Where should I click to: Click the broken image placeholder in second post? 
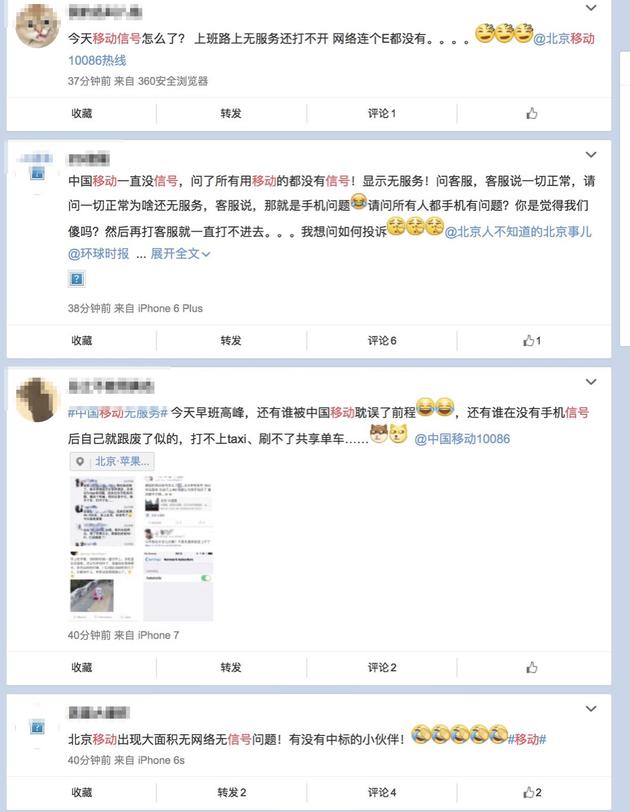[x=77, y=279]
